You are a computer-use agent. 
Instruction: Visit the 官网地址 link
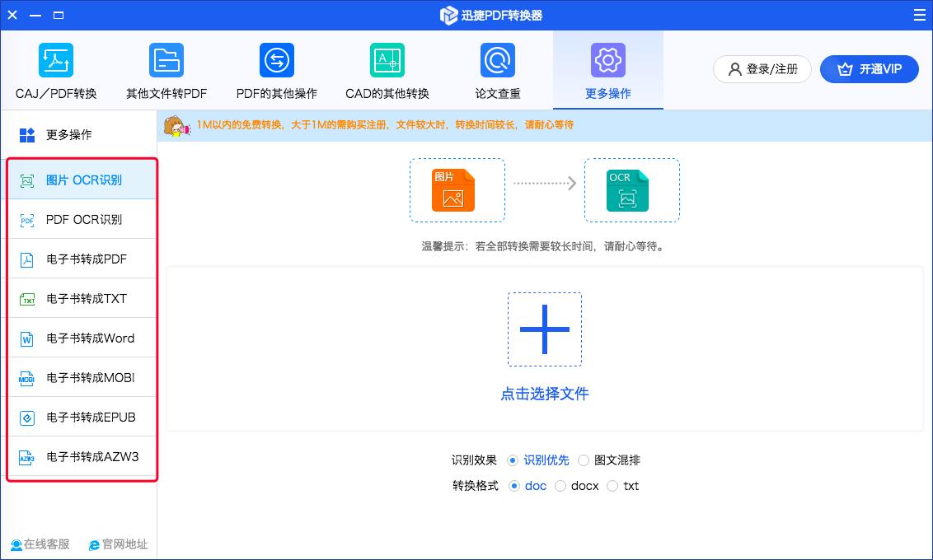118,544
